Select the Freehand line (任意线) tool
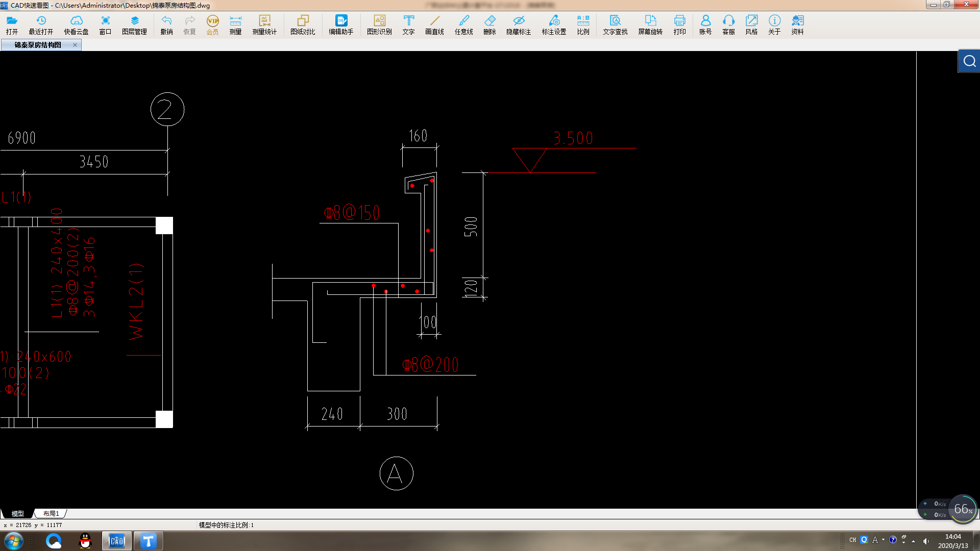 pyautogui.click(x=463, y=24)
